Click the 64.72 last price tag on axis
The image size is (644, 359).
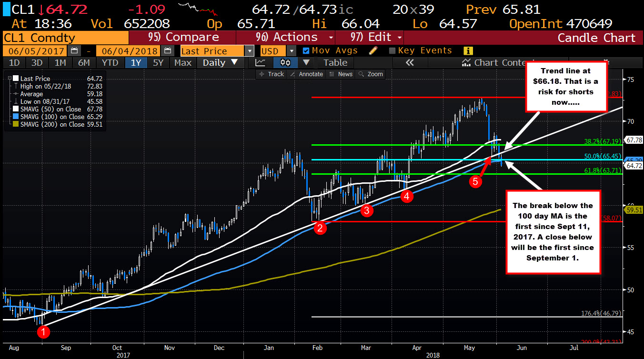(x=634, y=166)
